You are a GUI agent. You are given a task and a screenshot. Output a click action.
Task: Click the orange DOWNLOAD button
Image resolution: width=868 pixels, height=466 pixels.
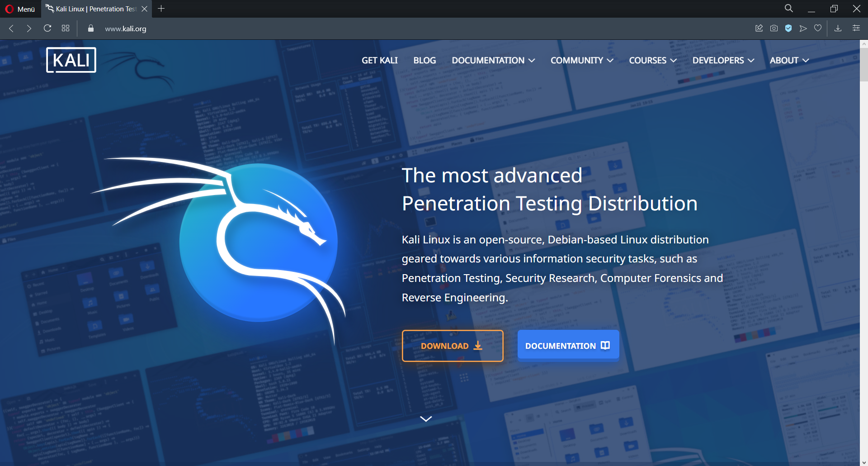tap(453, 346)
